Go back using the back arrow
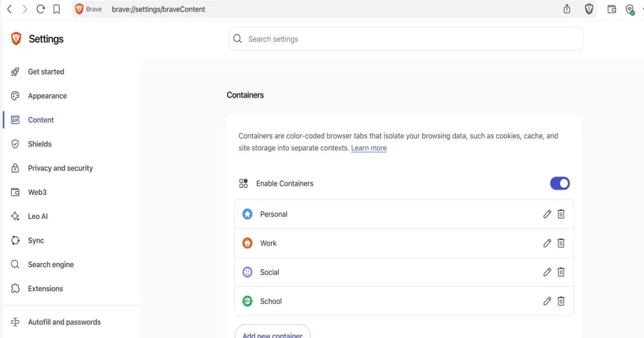 point(9,9)
